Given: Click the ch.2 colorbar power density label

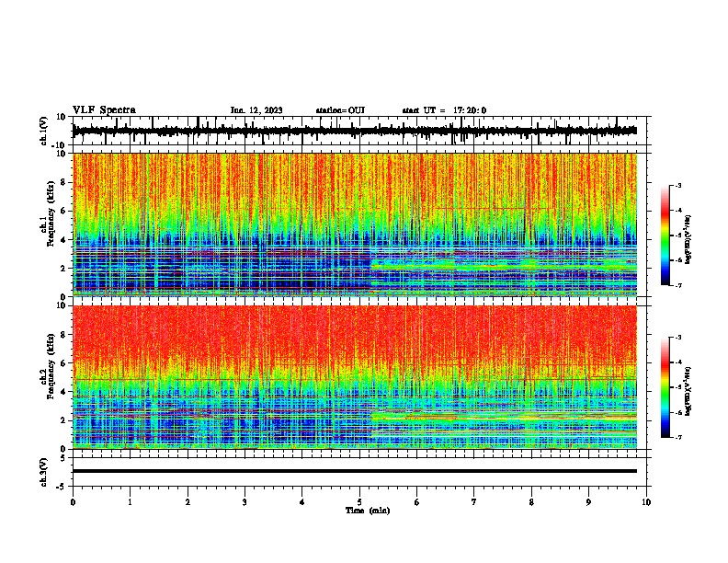Looking at the screenshot, I should pyautogui.click(x=688, y=391).
